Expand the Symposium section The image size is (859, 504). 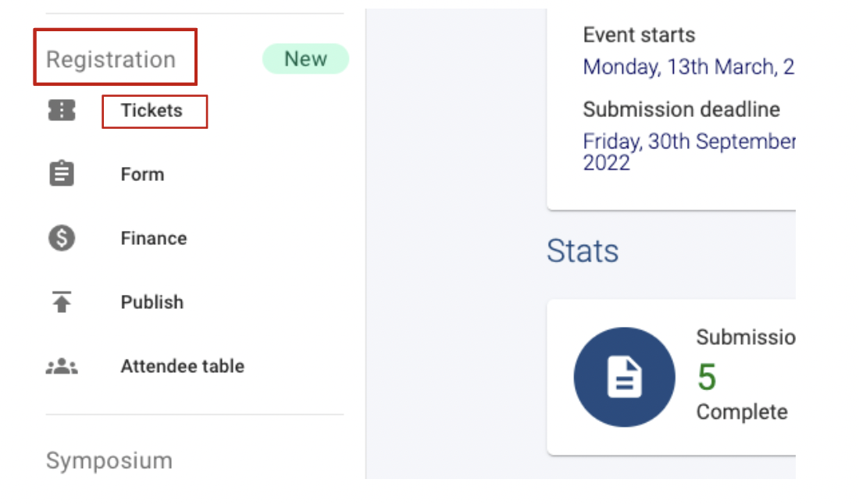[109, 460]
